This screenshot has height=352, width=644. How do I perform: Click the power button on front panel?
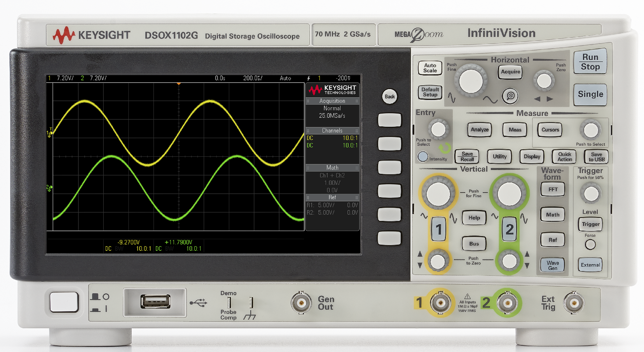64,302
